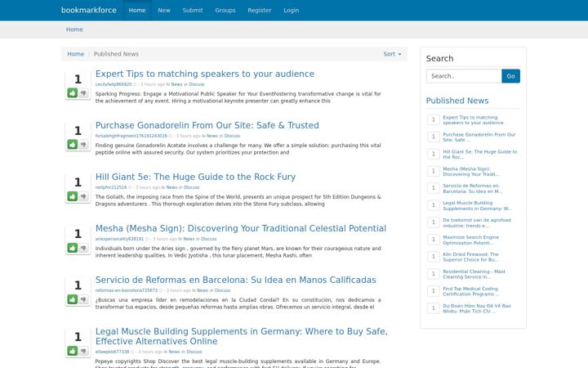Click Discuss under Purchase Gonadorelin post
Viewport: 588px width, 368px height.
[x=232, y=136]
